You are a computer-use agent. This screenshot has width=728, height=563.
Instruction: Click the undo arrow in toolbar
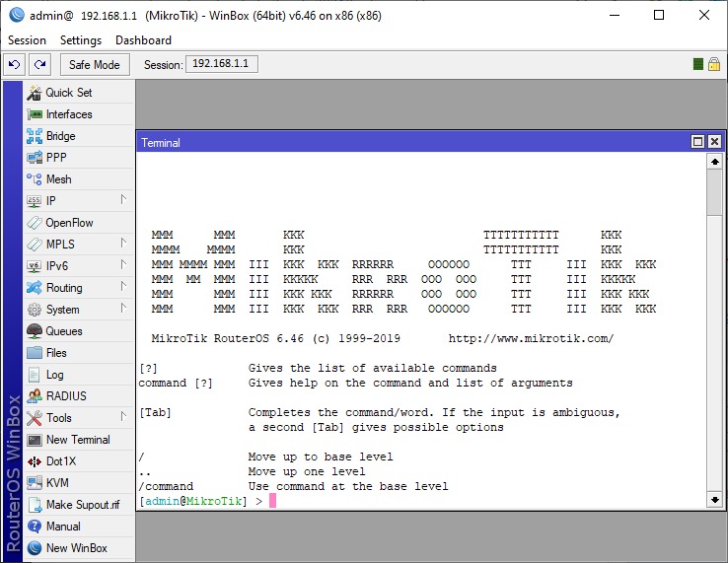coord(14,65)
